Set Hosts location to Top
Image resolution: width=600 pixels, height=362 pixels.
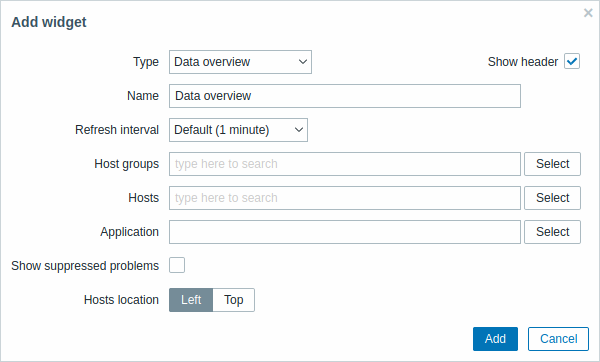click(x=234, y=300)
